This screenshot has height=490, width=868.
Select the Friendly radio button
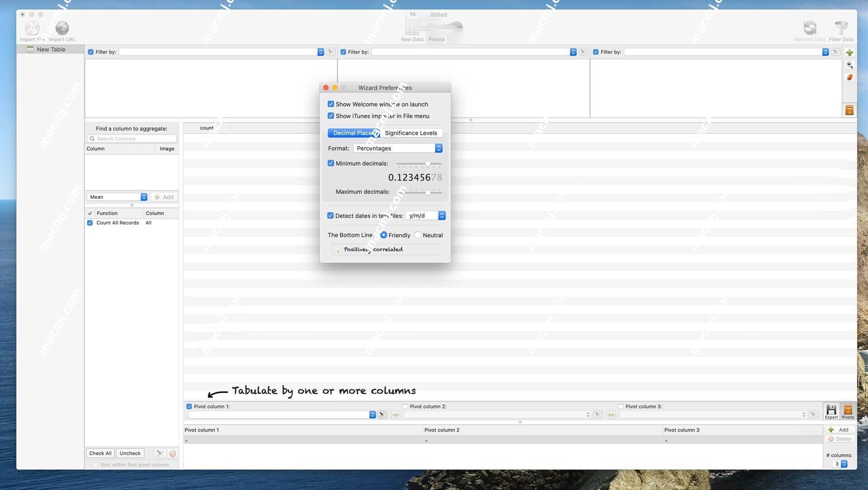[383, 235]
